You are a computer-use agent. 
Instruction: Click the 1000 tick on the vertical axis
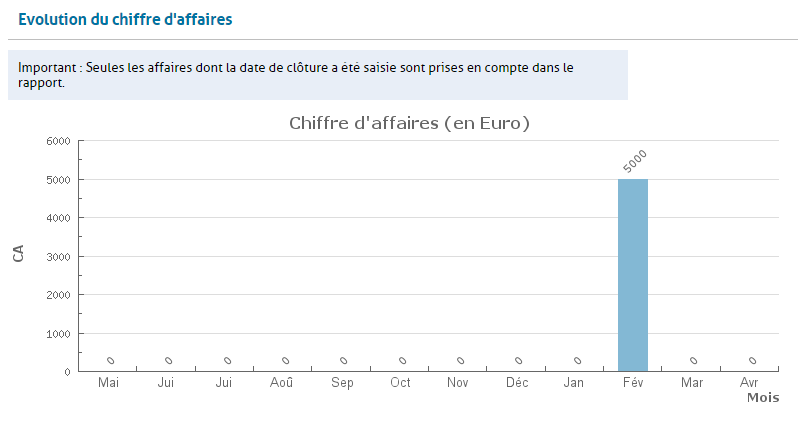click(58, 333)
